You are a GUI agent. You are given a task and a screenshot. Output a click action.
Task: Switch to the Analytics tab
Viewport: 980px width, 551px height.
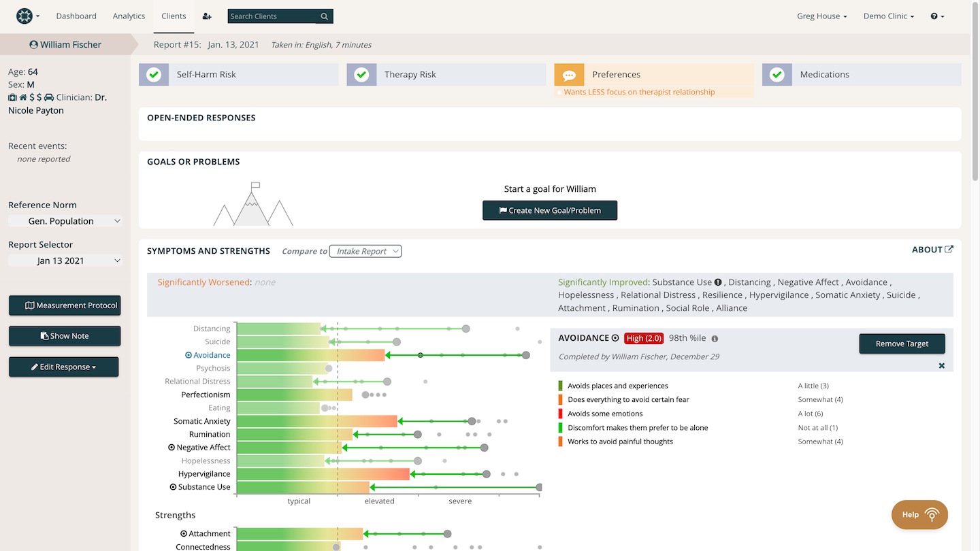pyautogui.click(x=129, y=16)
